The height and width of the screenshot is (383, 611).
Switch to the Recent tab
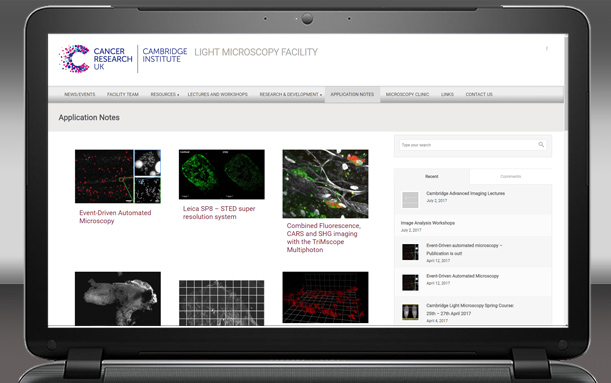tap(432, 176)
